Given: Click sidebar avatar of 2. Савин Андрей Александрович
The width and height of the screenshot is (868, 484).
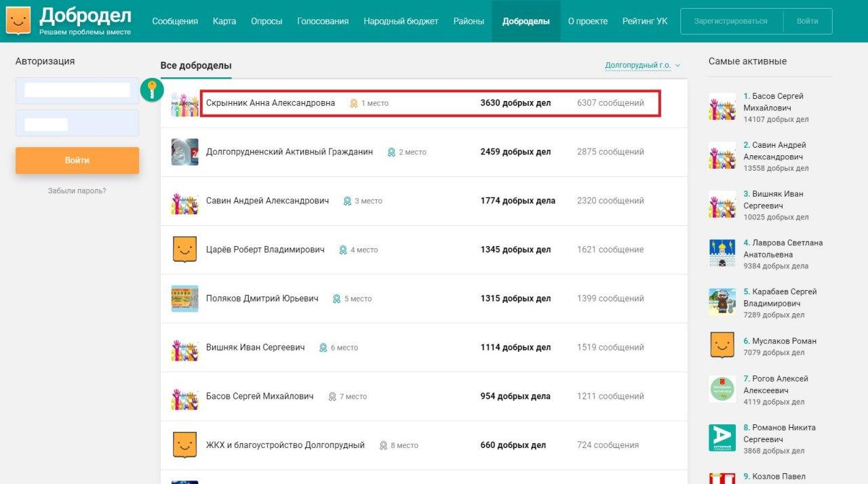Looking at the screenshot, I should tap(722, 156).
